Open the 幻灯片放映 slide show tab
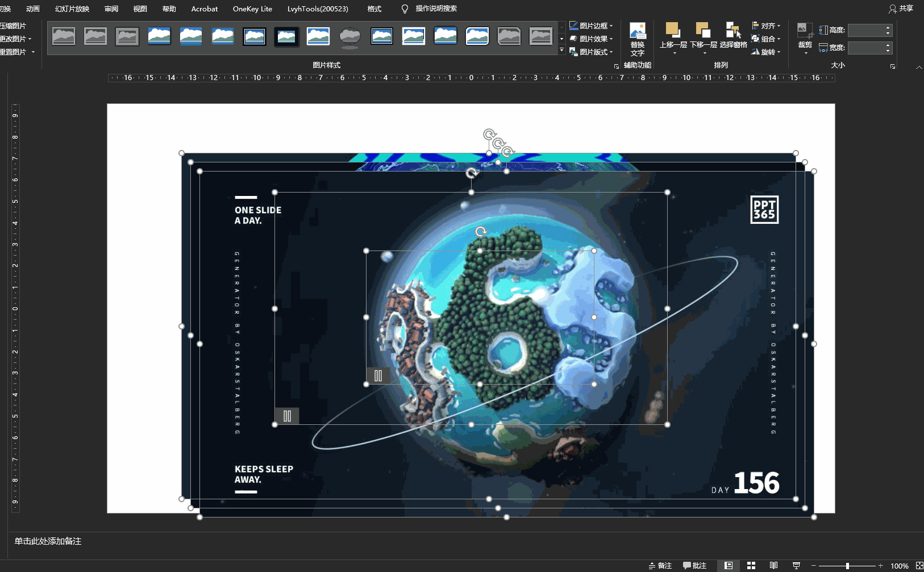 72,9
